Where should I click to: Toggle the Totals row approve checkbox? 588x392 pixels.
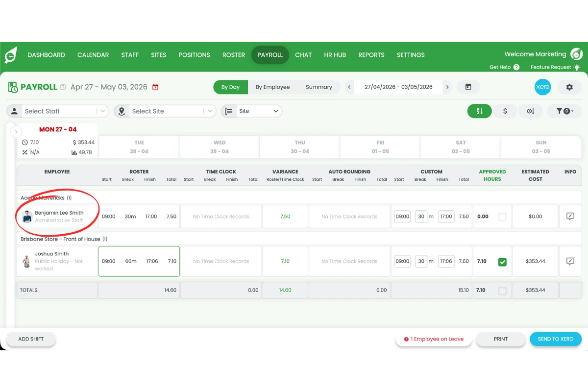[x=502, y=291]
